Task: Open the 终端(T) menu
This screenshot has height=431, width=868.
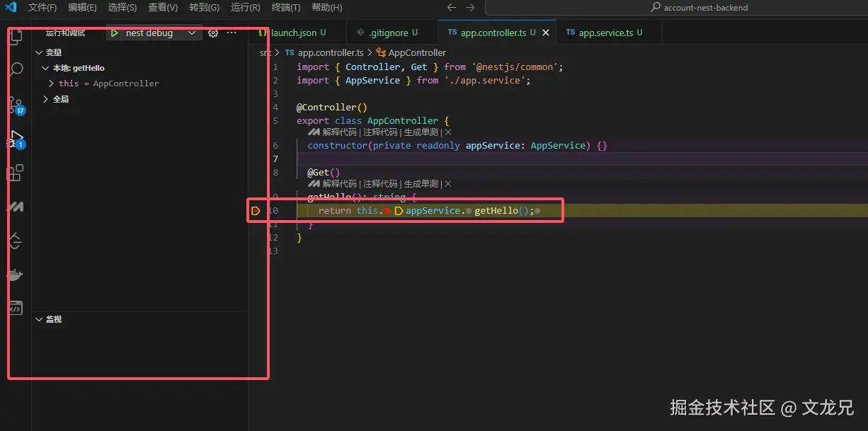Action: [286, 8]
